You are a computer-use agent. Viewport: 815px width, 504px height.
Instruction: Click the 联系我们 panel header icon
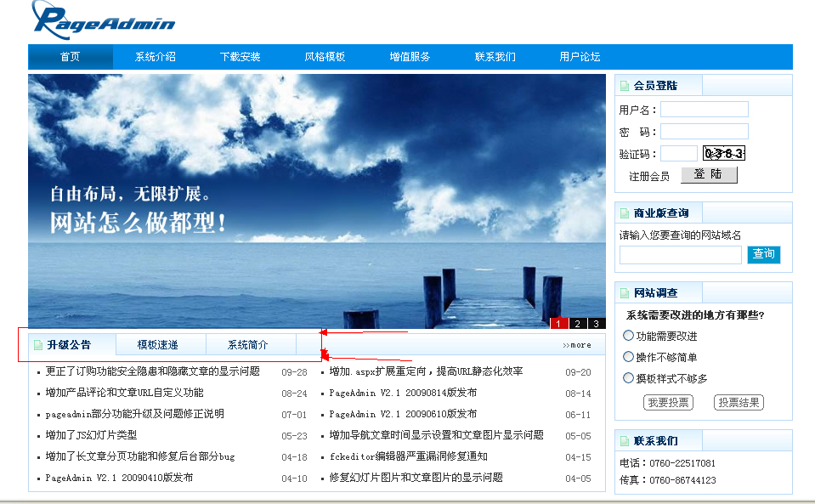tap(625, 442)
